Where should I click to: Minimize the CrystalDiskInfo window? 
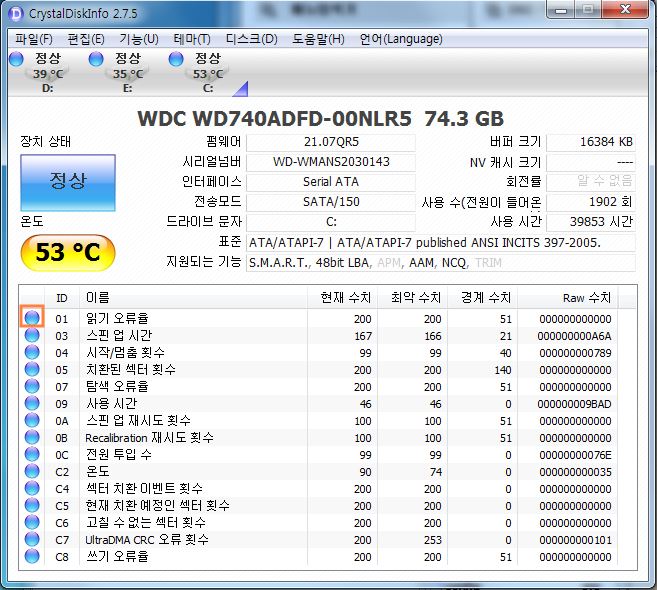coord(561,10)
